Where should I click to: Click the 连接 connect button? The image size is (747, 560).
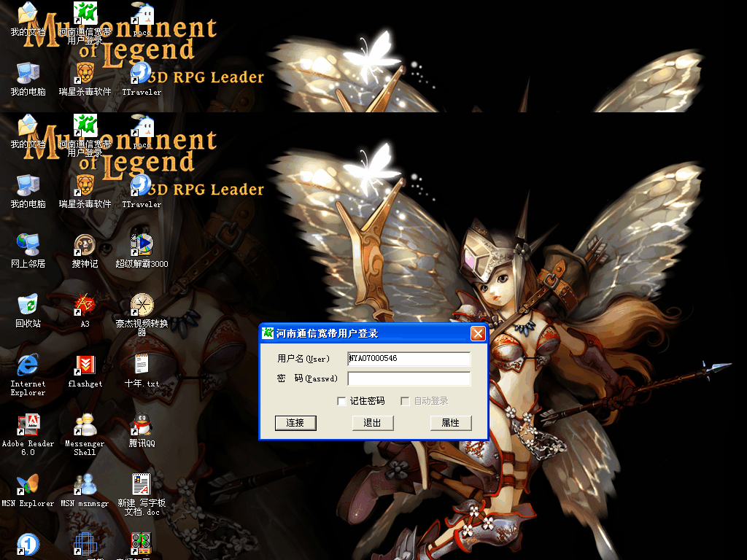coord(295,423)
